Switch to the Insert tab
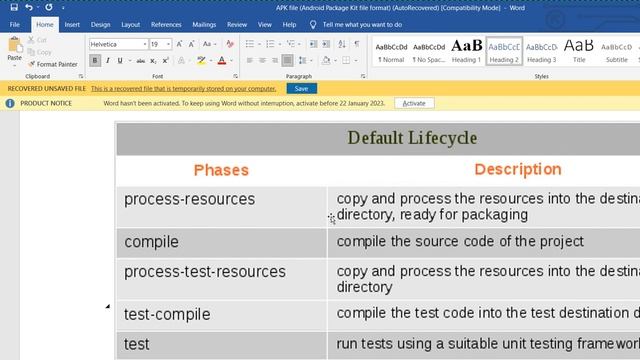This screenshot has height=360, width=640. click(72, 24)
